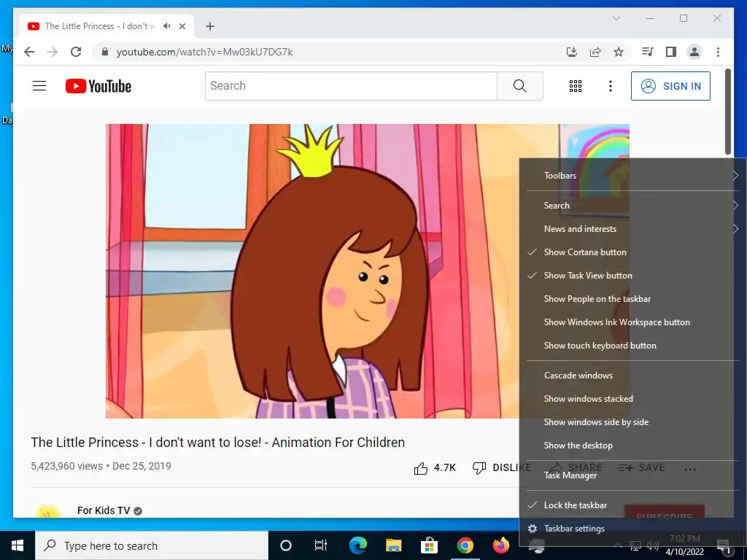Viewport: 747px width, 560px height.
Task: Open File Explorer from taskbar
Action: point(393,545)
